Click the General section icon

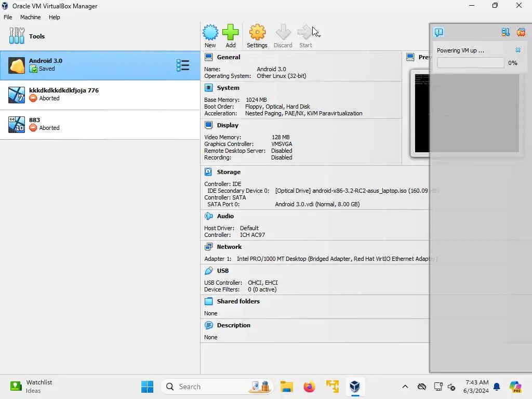pos(208,57)
